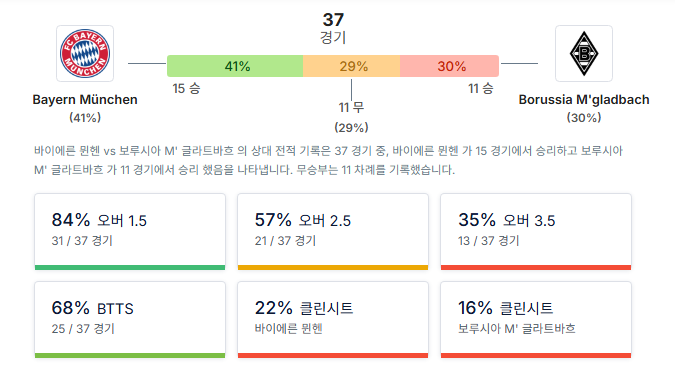Image resolution: width=675 pixels, height=371 pixels.
Task: Open the 22% 클린시트 바이에른 뮌헨 card
Action: pyautogui.click(x=333, y=320)
